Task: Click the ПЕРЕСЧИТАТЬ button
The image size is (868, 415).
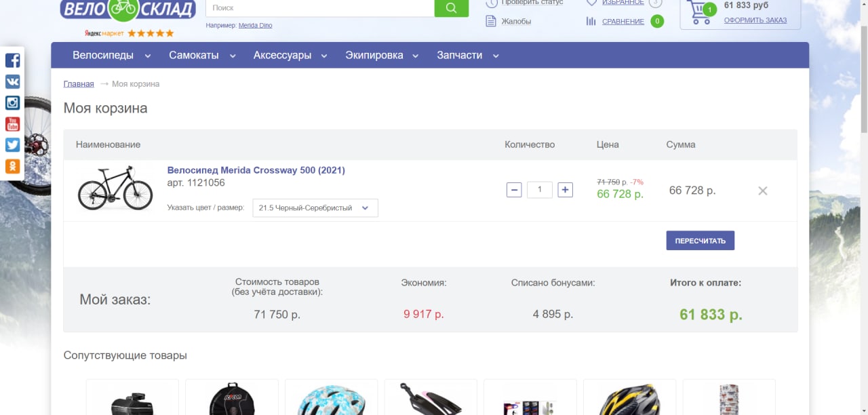Action: click(x=700, y=241)
